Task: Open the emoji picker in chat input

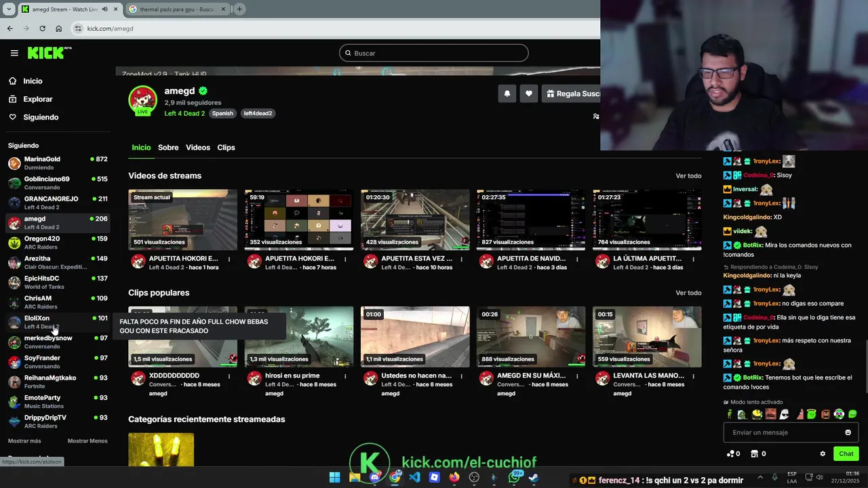Action: pos(848,432)
